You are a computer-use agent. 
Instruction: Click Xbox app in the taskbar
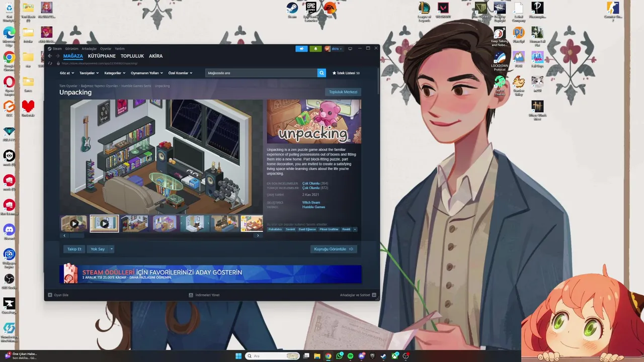tap(395, 356)
